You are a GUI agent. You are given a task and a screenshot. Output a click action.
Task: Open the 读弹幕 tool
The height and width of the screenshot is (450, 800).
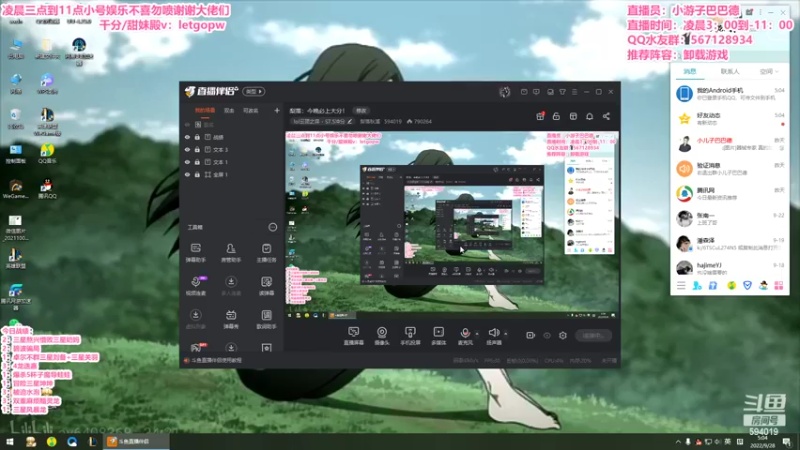click(x=266, y=286)
